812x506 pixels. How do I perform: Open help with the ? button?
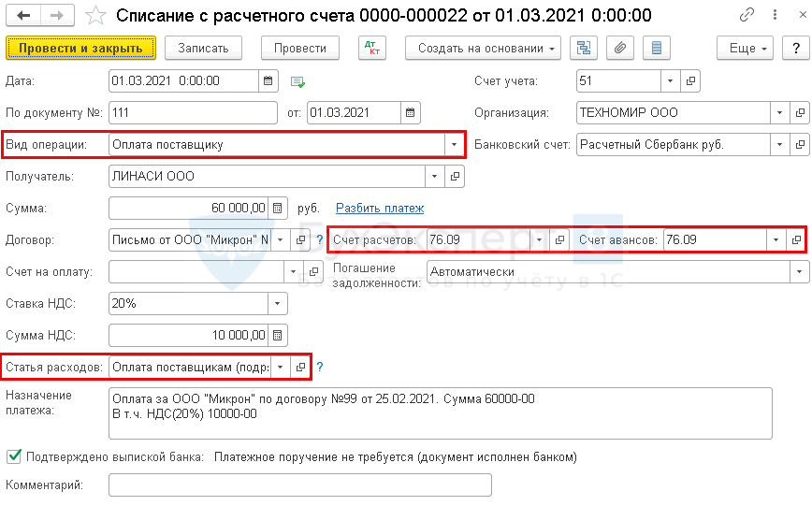point(796,48)
